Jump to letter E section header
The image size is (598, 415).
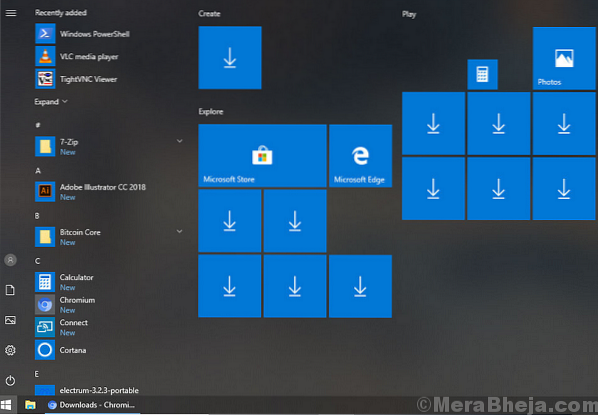coord(37,374)
